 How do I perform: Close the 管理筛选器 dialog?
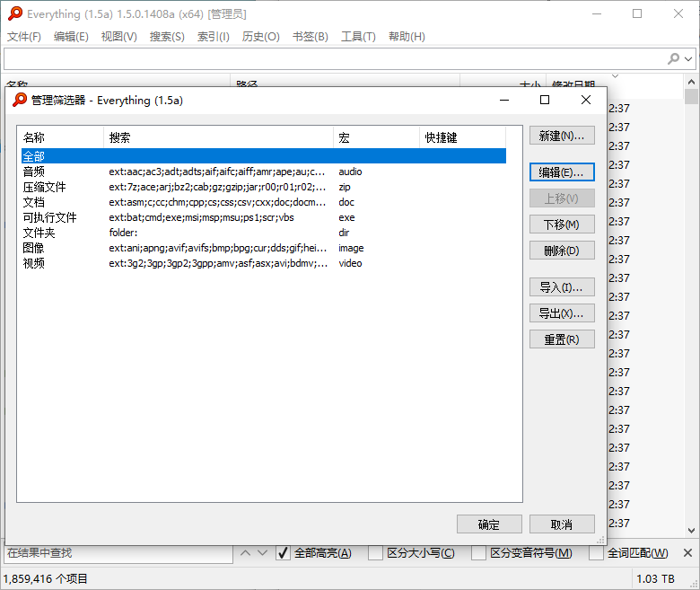tap(586, 100)
